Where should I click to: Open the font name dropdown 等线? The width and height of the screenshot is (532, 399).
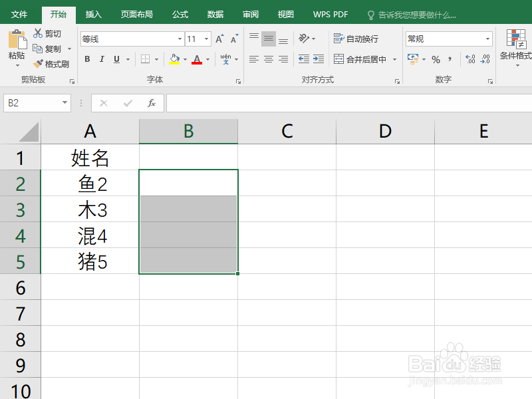(x=180, y=39)
